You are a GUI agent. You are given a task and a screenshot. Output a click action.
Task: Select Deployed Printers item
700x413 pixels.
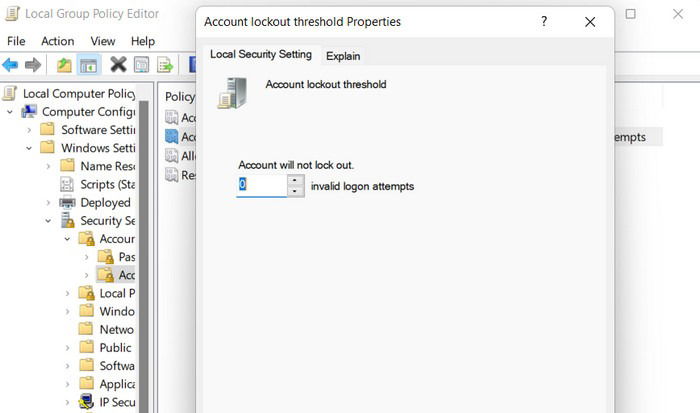tap(105, 202)
